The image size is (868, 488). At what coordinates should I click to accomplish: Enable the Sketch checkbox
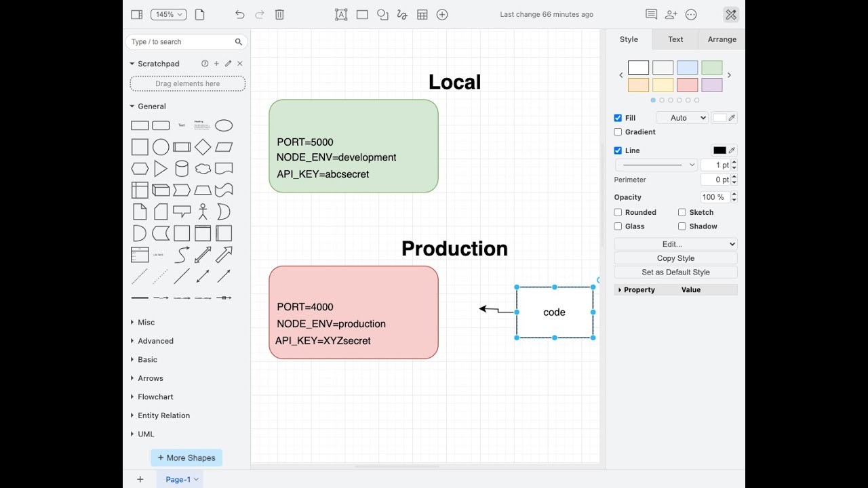pos(682,212)
